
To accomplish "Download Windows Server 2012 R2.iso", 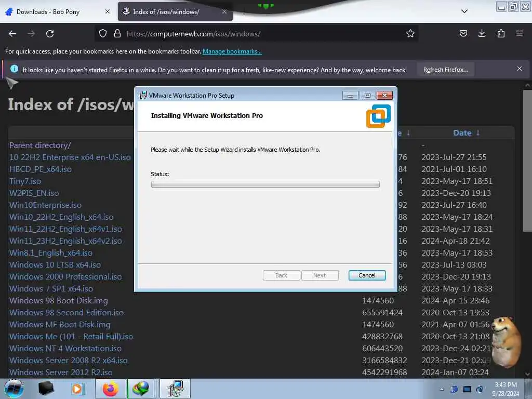I will 61,372.
